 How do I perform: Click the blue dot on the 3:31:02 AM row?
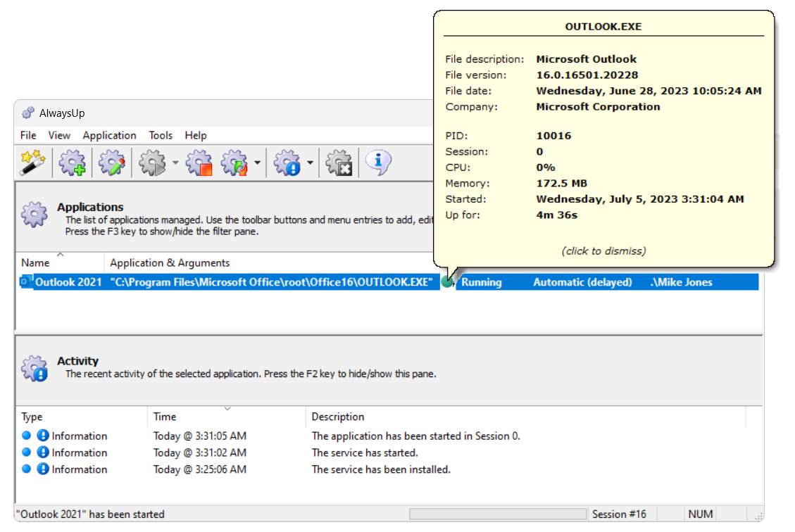[27, 452]
